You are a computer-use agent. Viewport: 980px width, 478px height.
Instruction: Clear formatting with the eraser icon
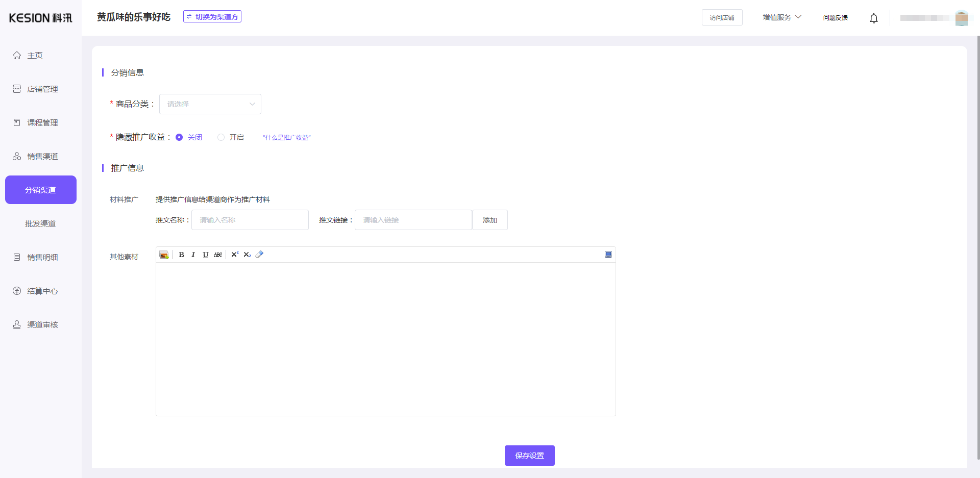[x=259, y=255]
